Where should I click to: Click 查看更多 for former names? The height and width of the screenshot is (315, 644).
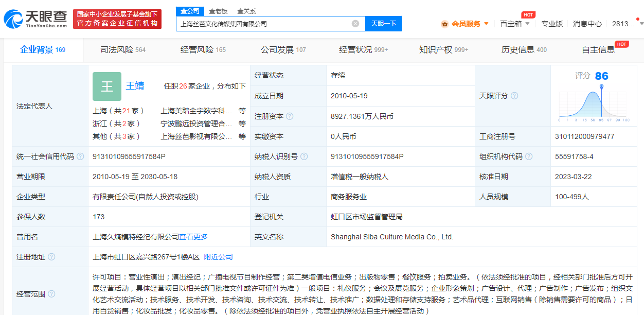(x=193, y=237)
